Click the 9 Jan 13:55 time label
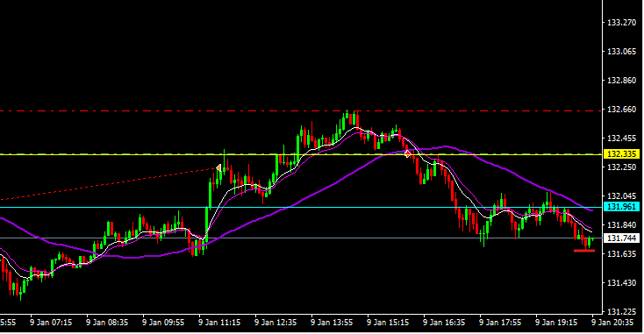Screen dimensions: 644x334 [x=332, y=323]
